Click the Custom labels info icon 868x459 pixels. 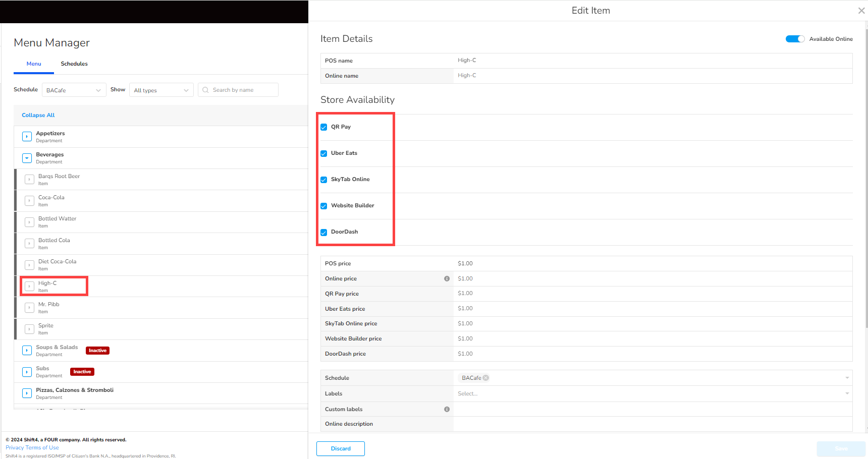point(447,409)
